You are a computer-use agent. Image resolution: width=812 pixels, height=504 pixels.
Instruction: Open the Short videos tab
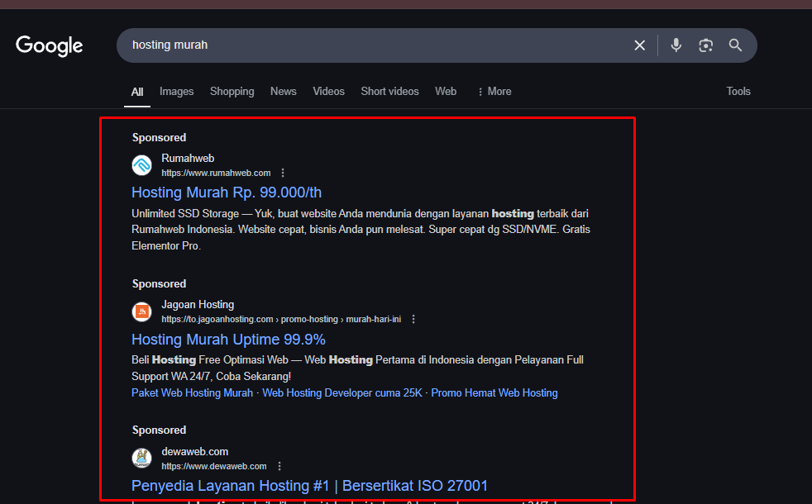pyautogui.click(x=390, y=92)
